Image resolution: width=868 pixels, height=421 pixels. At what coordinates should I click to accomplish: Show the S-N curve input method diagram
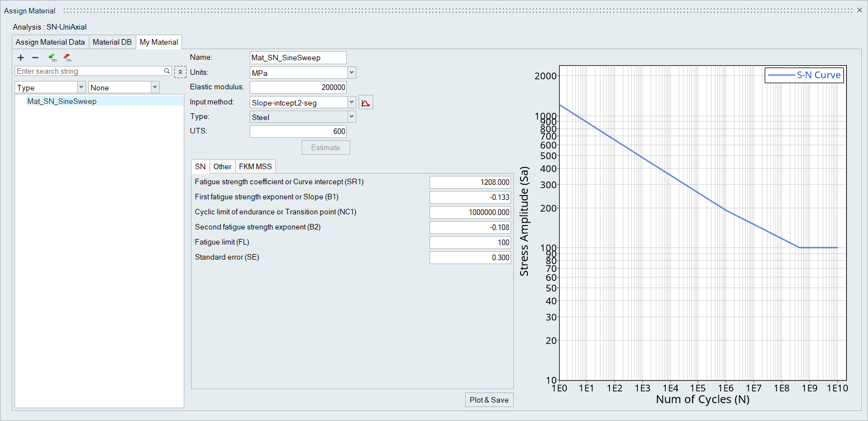point(366,102)
